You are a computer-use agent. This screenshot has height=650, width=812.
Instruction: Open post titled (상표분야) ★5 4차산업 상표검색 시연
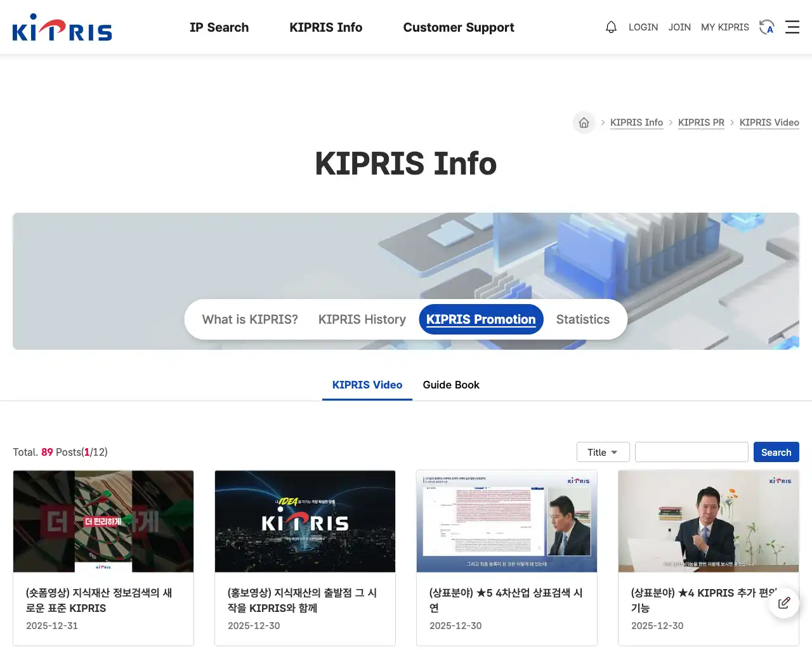(x=506, y=600)
